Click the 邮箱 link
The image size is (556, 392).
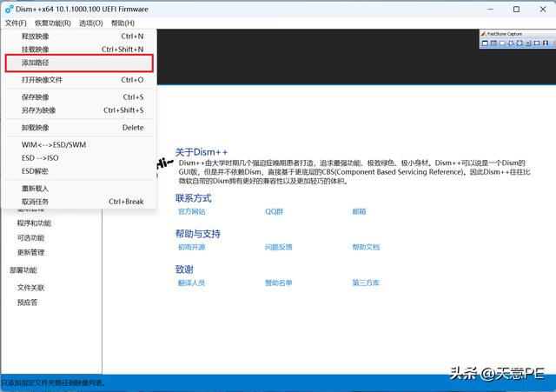[x=359, y=212]
